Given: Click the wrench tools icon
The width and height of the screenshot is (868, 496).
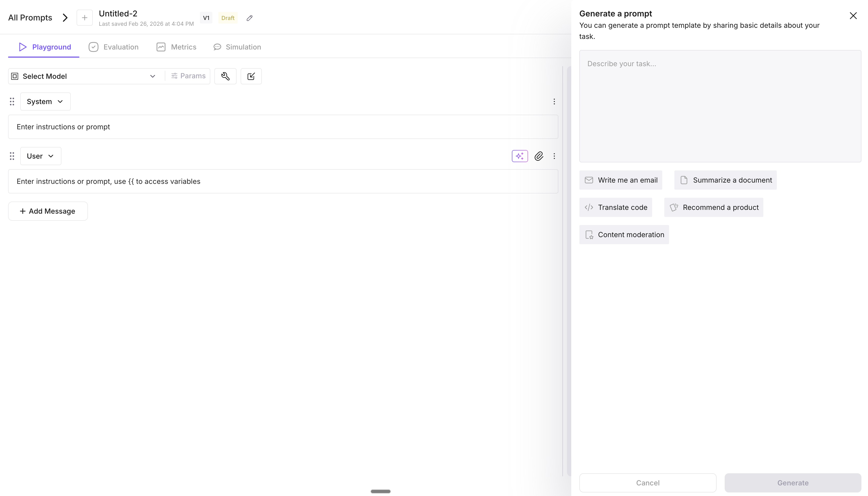Looking at the screenshot, I should pos(225,76).
